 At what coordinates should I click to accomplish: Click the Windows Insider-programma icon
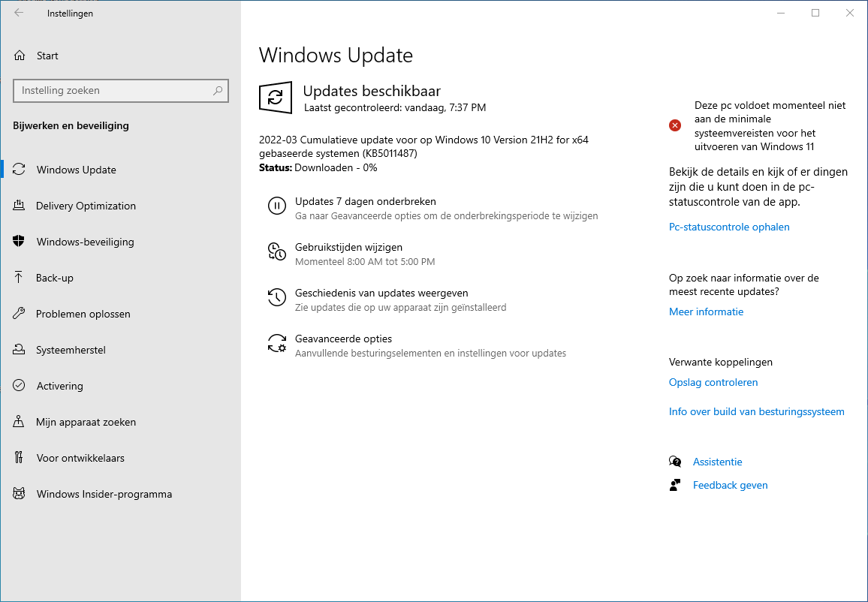(x=20, y=494)
